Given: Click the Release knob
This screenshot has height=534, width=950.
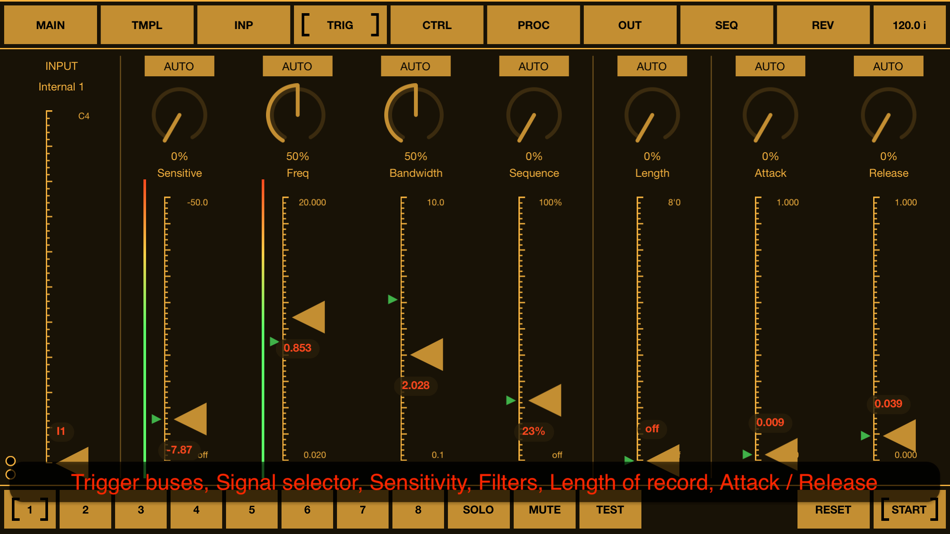Looking at the screenshot, I should (888, 115).
